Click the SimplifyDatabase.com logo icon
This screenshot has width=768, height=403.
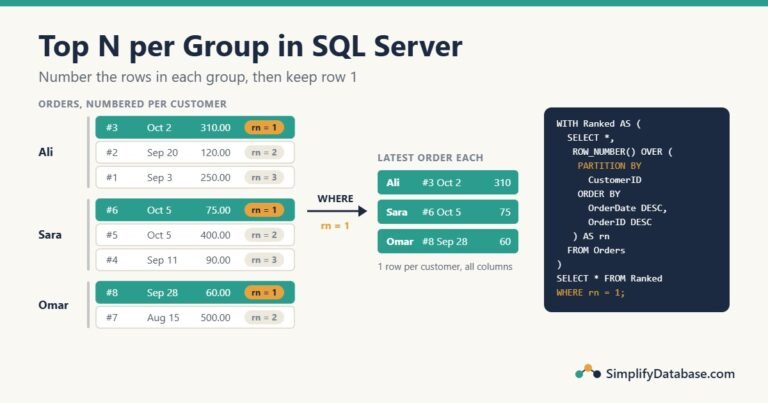click(x=588, y=372)
